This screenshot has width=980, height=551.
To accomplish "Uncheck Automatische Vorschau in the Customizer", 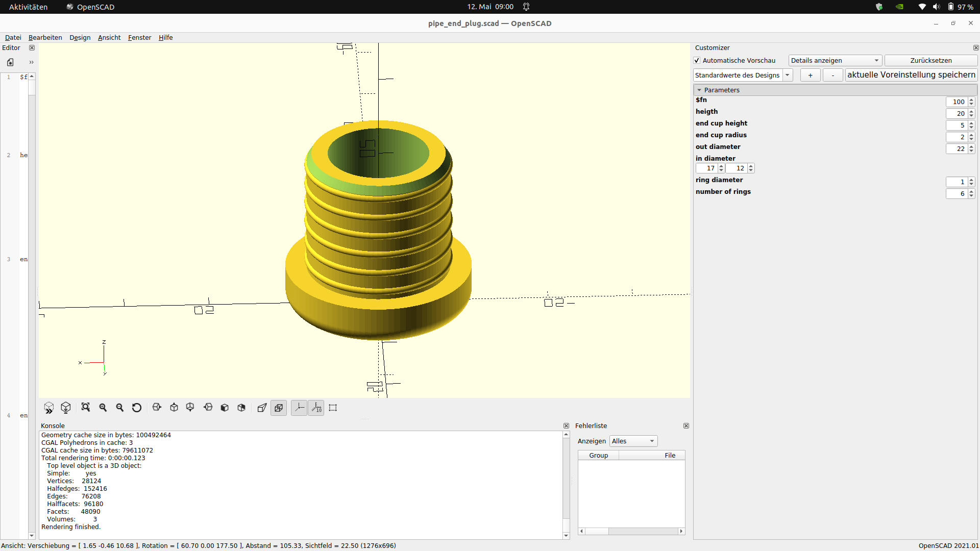I will [697, 60].
